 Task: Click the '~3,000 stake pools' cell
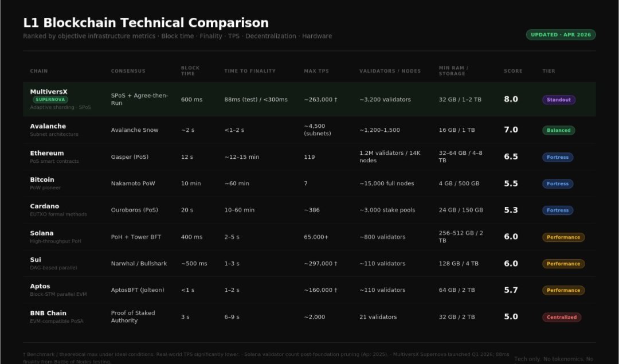tap(387, 210)
